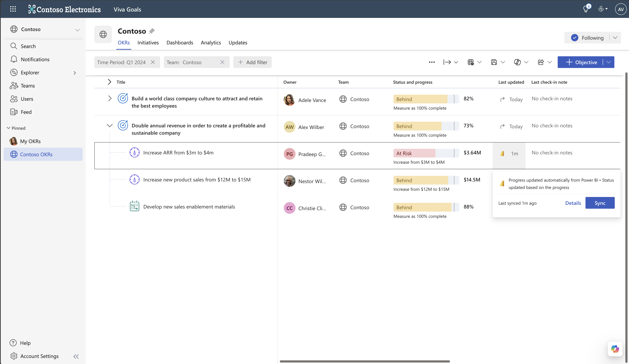
Task: Switch to the Dashboards tab
Action: [x=179, y=43]
